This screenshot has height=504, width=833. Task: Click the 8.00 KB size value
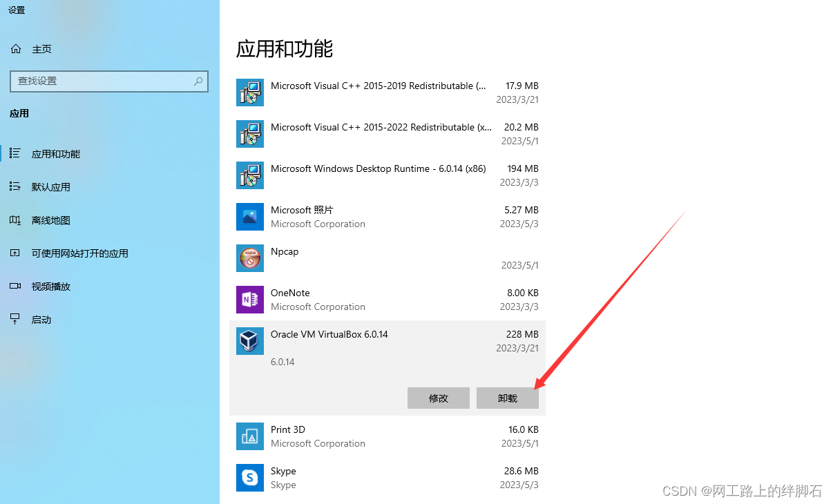(522, 293)
